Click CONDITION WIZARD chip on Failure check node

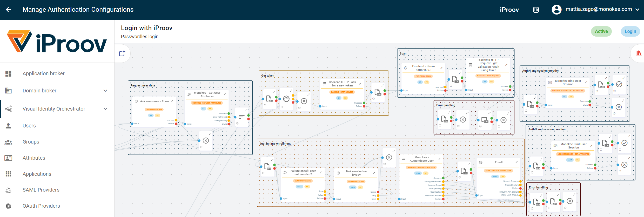pos(303,181)
